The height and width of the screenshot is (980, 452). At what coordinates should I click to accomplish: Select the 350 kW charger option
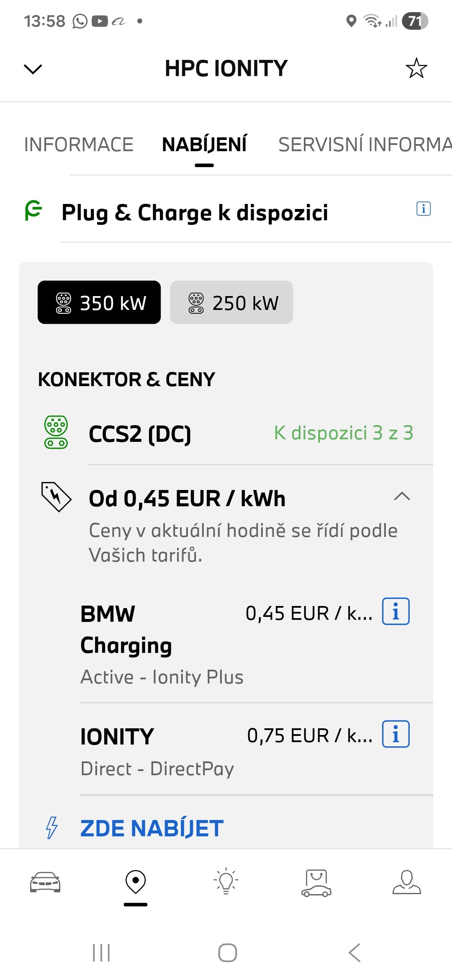click(99, 302)
